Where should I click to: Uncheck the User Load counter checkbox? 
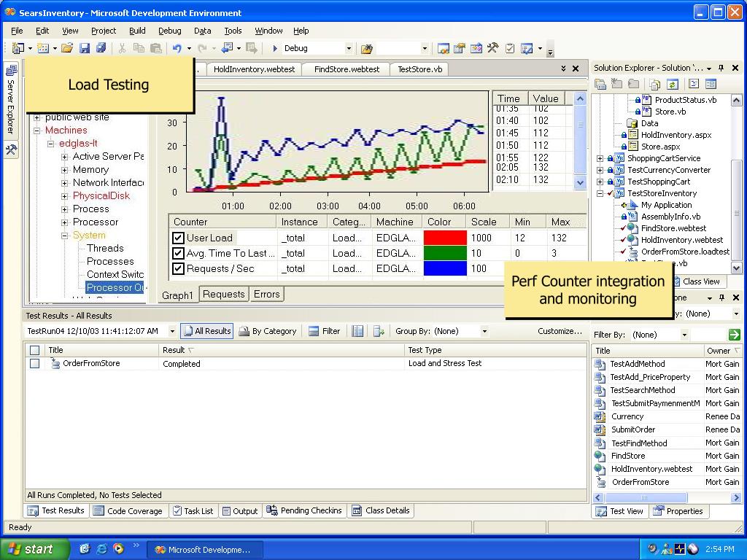pos(178,238)
